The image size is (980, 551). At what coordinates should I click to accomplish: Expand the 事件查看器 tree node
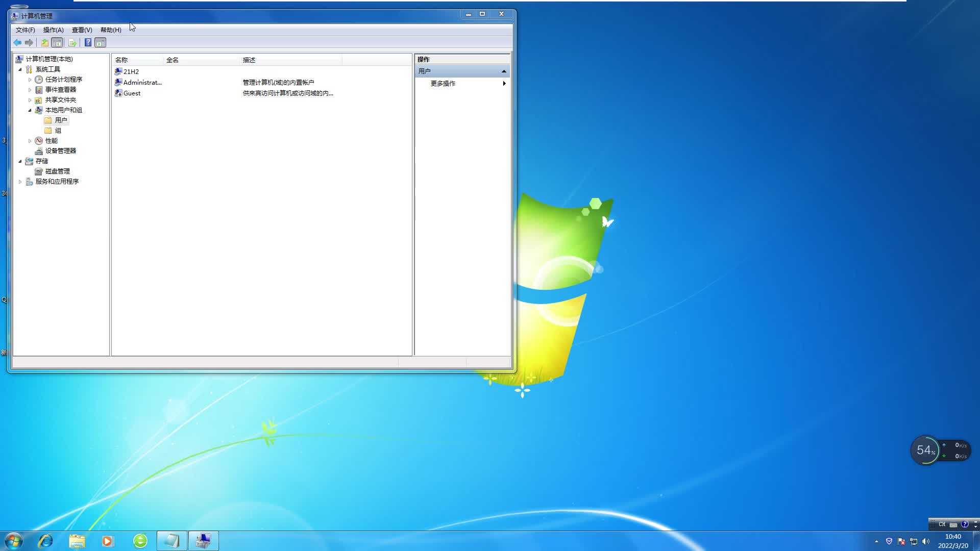(30, 89)
